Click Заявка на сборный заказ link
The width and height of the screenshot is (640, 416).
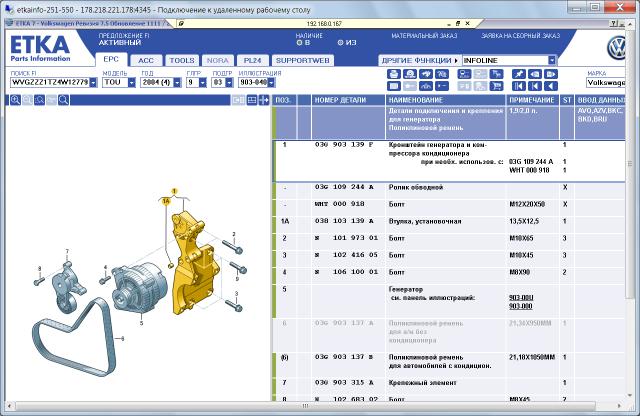pyautogui.click(x=520, y=36)
